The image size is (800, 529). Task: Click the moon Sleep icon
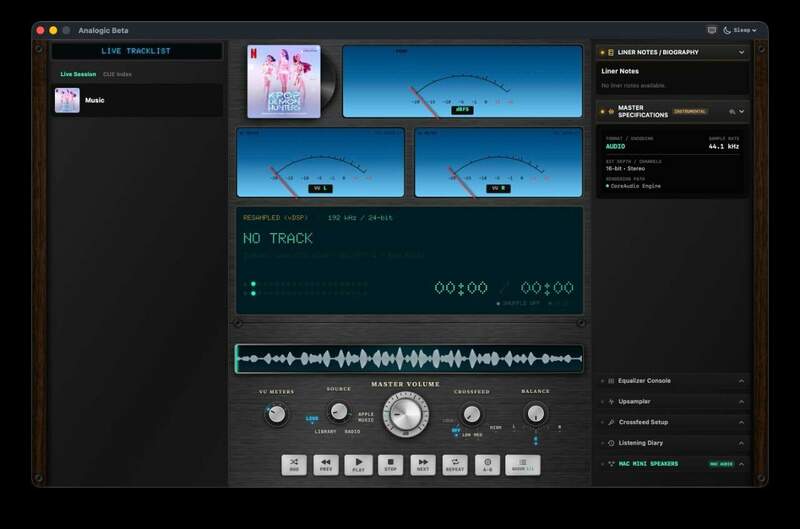pyautogui.click(x=727, y=30)
